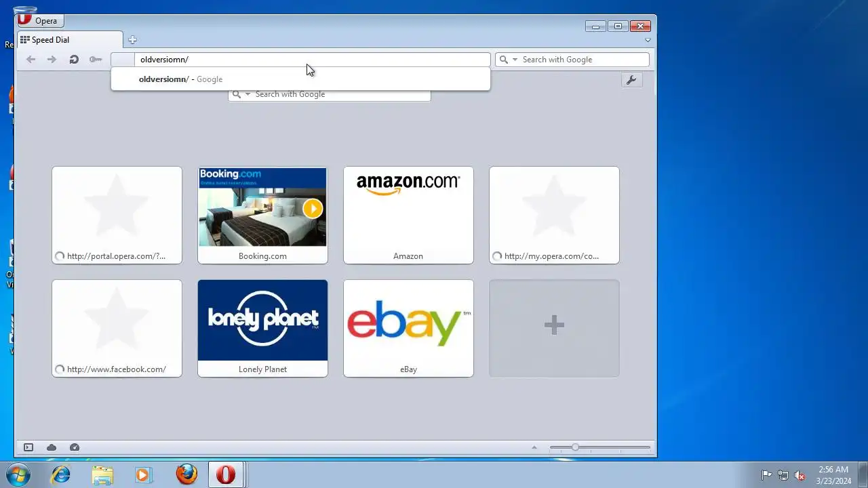This screenshot has width=868, height=488.
Task: Add a new speed dial entry with plus tile
Action: (554, 328)
